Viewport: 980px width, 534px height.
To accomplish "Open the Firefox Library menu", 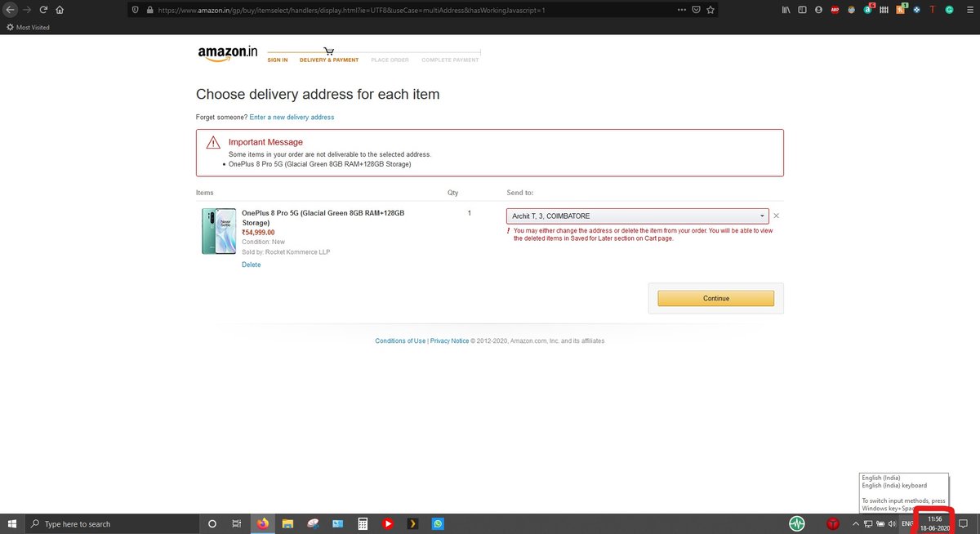I will (x=785, y=9).
